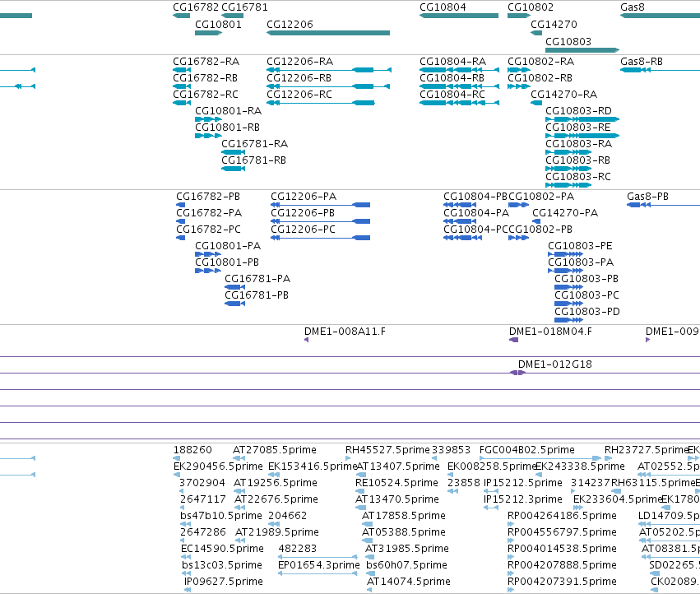This screenshot has width=700, height=594.
Task: Select the CG12206-PC protein feature
Action: coord(321,238)
